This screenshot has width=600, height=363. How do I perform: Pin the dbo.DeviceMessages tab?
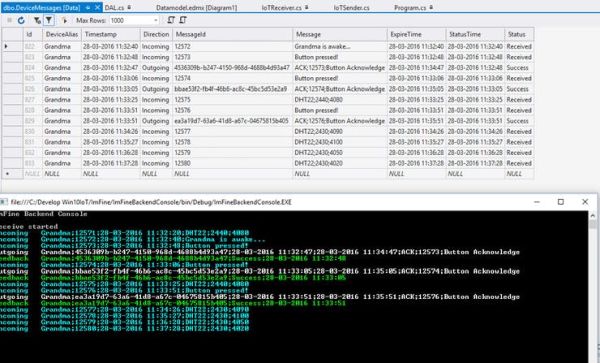point(88,8)
